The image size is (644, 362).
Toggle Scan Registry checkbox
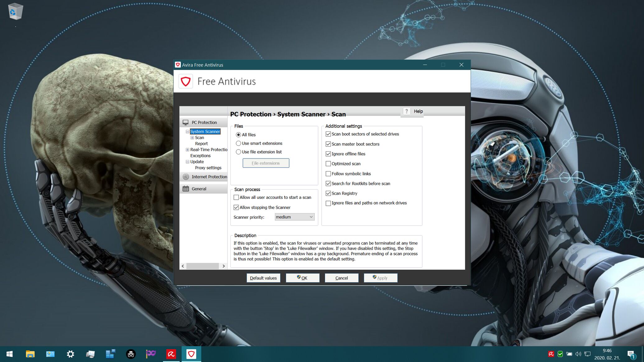point(328,193)
